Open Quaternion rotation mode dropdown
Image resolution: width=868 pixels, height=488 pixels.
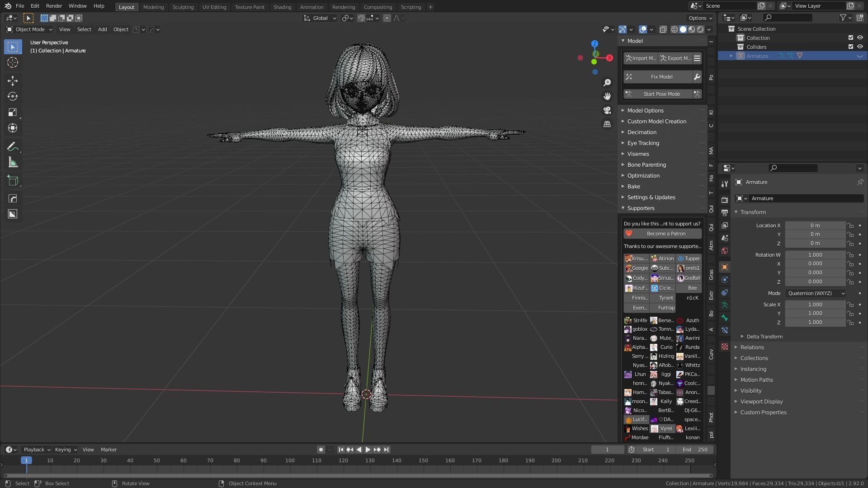[x=815, y=293]
